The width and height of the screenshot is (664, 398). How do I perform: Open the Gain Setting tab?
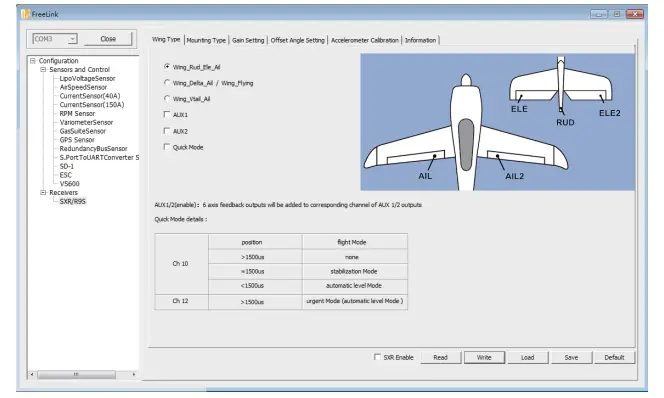pos(248,40)
